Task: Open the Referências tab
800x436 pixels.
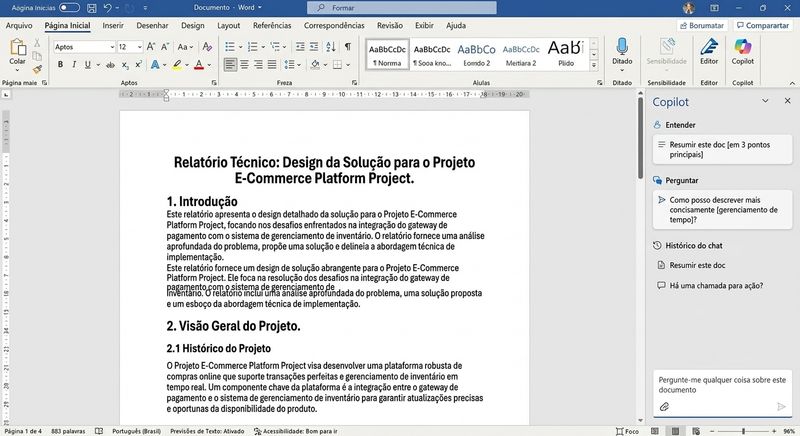Action: [272, 25]
